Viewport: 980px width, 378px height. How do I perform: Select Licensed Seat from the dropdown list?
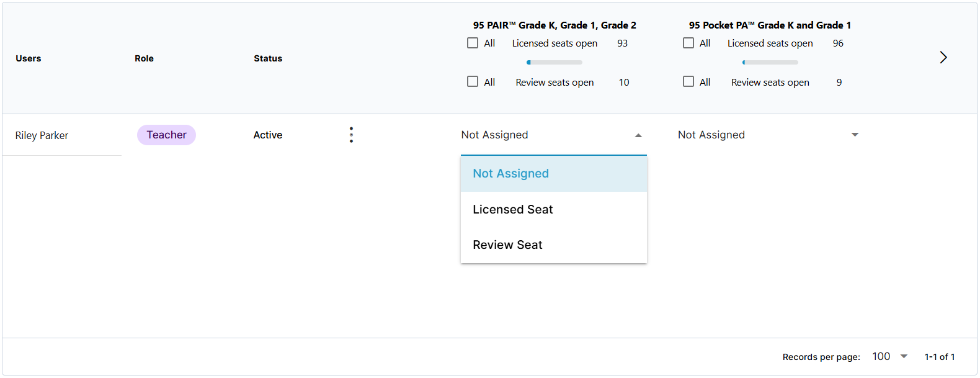[554, 209]
